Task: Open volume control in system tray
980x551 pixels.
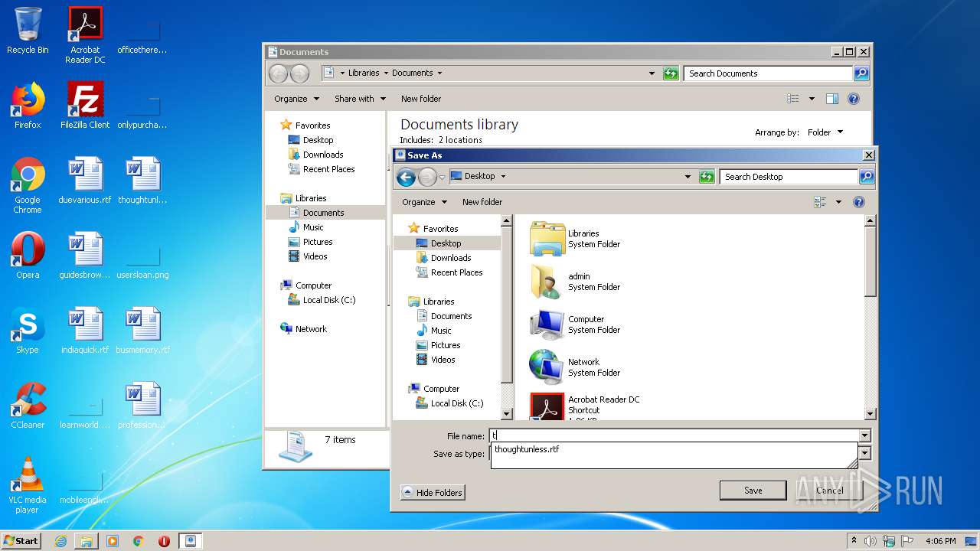Action: tap(871, 541)
